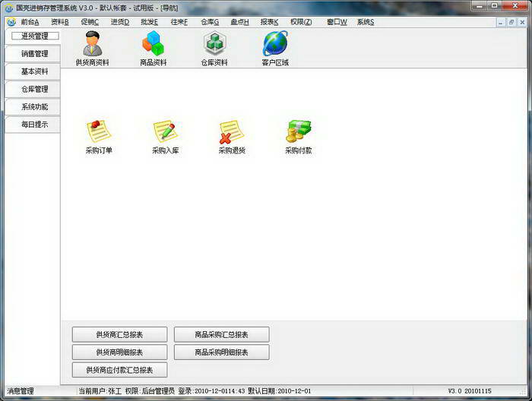Image resolution: width=532 pixels, height=401 pixels.
Task: Open the 促销C menu
Action: (x=90, y=22)
